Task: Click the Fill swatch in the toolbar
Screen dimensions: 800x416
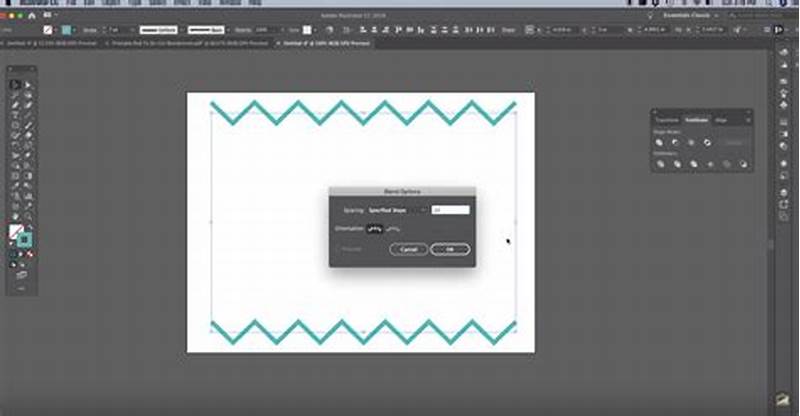Action: 16,232
